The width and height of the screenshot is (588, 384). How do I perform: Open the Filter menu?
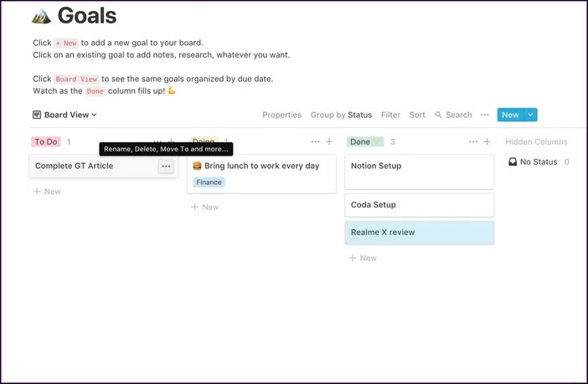pos(390,115)
